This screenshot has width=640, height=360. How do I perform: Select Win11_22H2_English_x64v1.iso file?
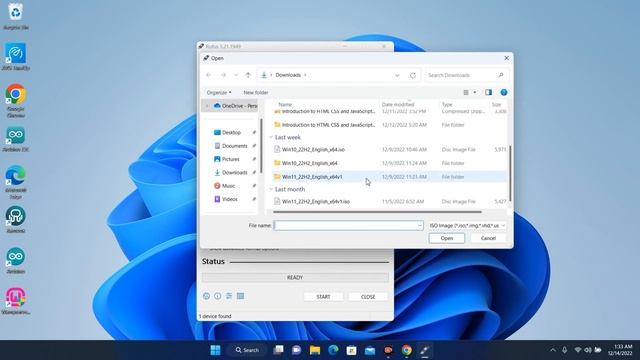click(x=390, y=202)
